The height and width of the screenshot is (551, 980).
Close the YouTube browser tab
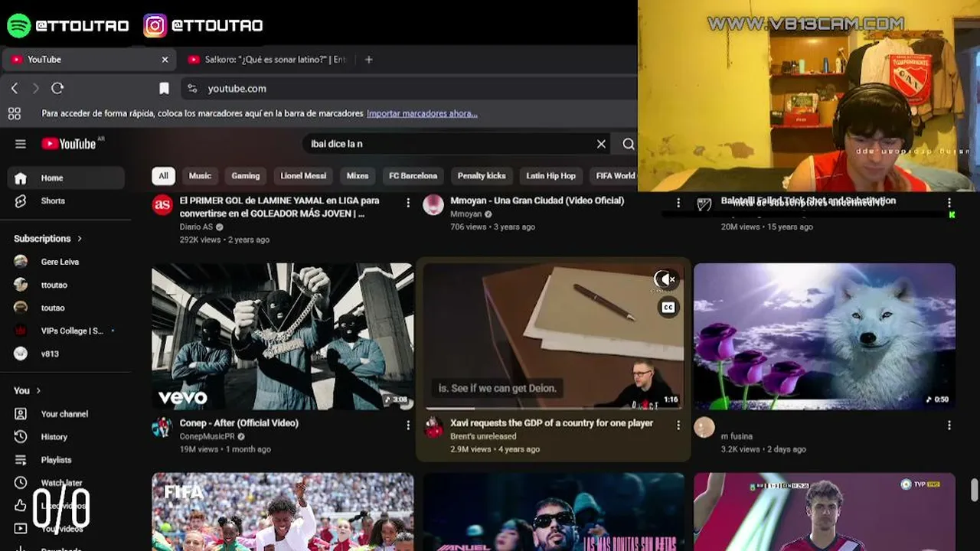click(x=165, y=60)
